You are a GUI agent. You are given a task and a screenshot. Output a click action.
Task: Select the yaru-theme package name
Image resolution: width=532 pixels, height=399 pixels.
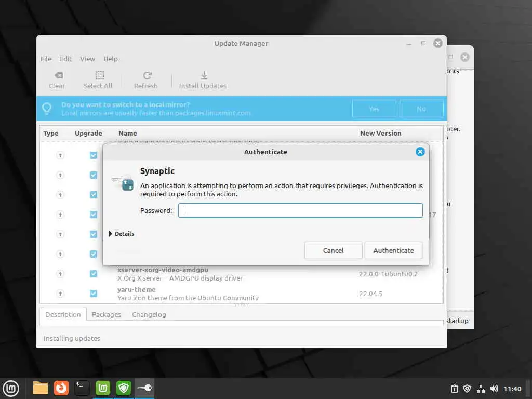(x=137, y=289)
